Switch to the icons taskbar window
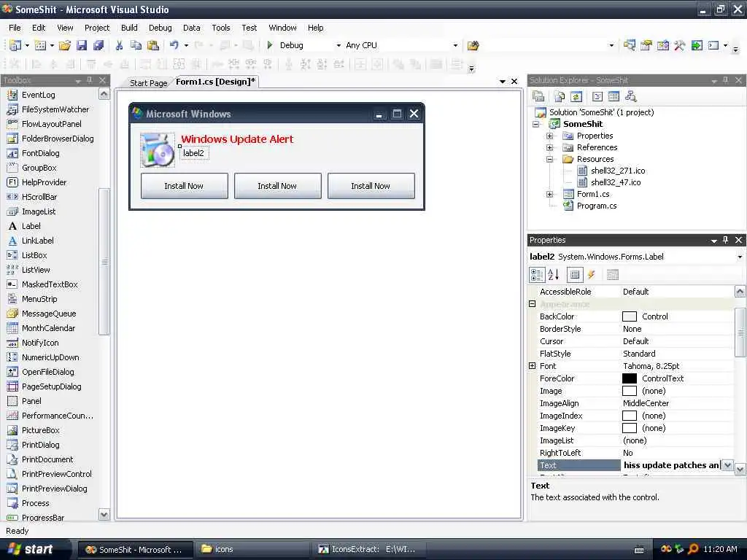Screen dimensions: 747x560 [252, 549]
